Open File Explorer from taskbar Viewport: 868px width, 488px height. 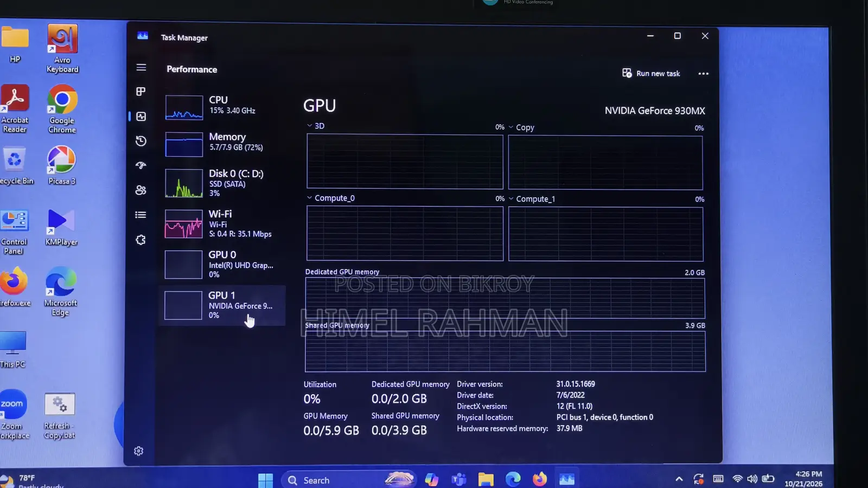486,479
